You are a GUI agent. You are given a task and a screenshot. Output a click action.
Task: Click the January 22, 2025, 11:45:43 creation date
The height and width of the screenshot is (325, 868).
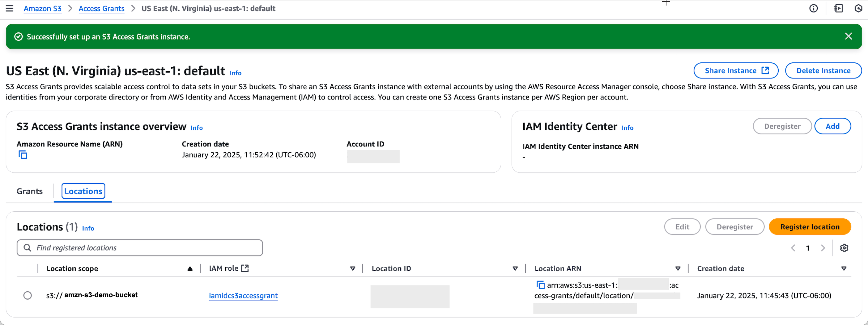(764, 295)
